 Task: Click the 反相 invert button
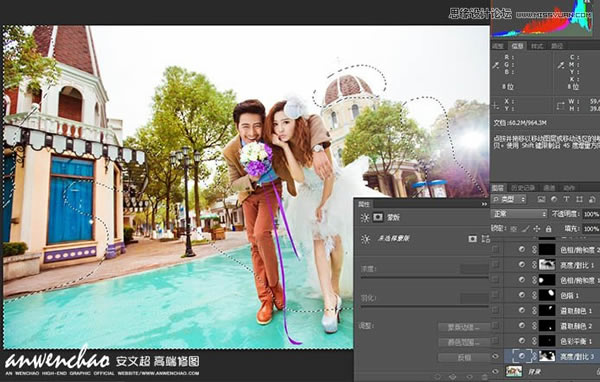coord(464,357)
